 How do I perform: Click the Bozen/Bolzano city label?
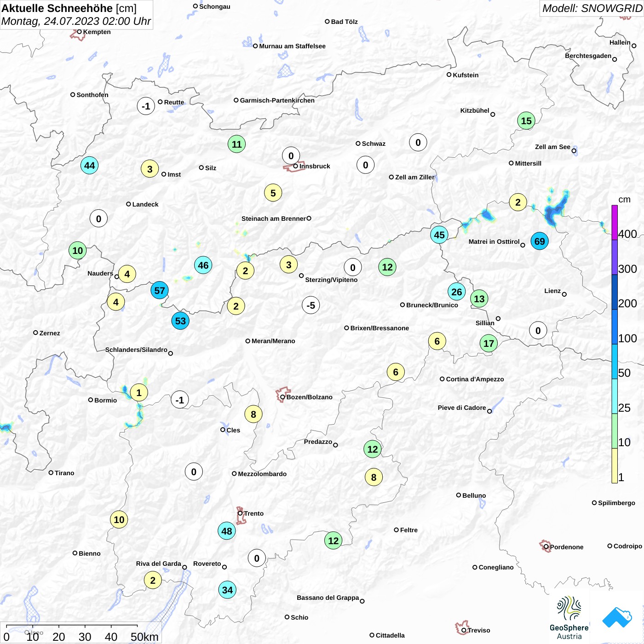(309, 397)
